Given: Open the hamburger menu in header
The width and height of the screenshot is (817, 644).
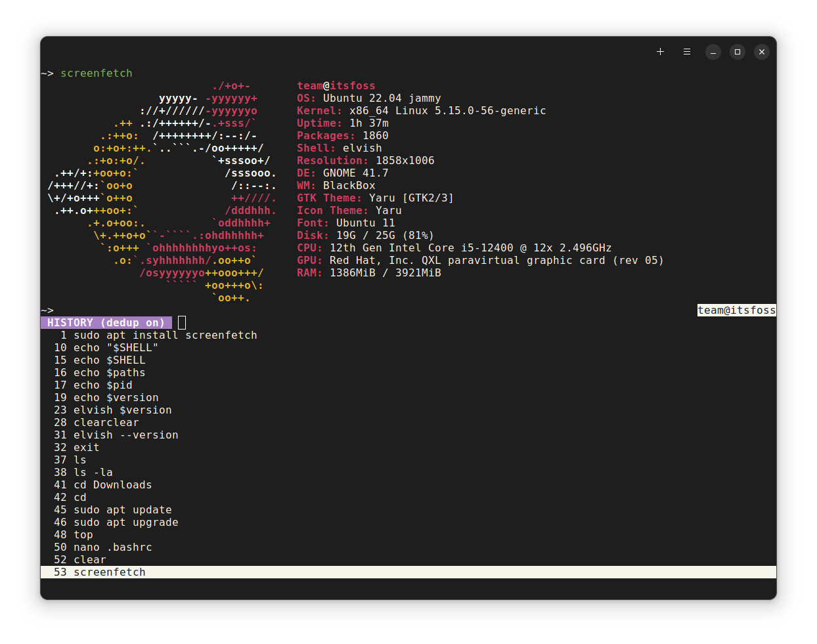Looking at the screenshot, I should click(686, 52).
